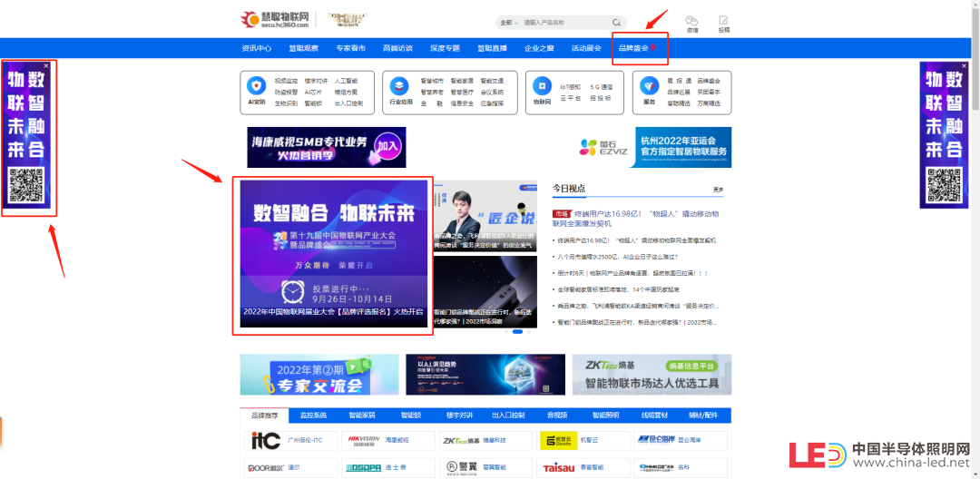Viewport: 980px width, 479px height.
Task: Open 活动展会 in the navigation bar
Action: pyautogui.click(x=586, y=48)
